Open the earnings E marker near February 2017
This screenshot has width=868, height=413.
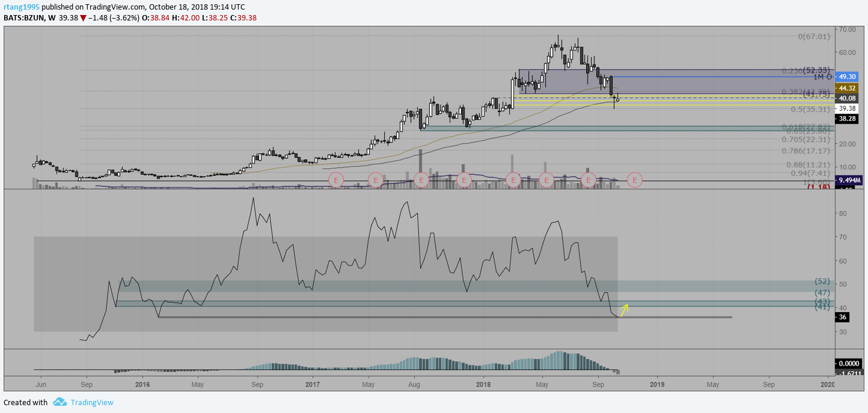coord(335,179)
